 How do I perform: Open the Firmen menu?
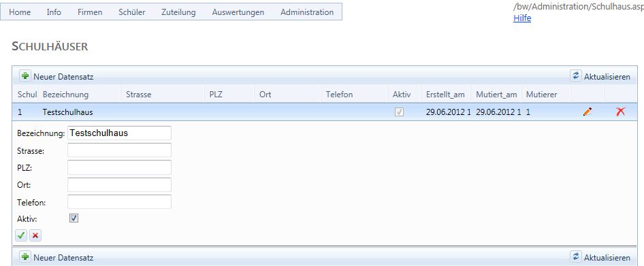[x=90, y=12]
